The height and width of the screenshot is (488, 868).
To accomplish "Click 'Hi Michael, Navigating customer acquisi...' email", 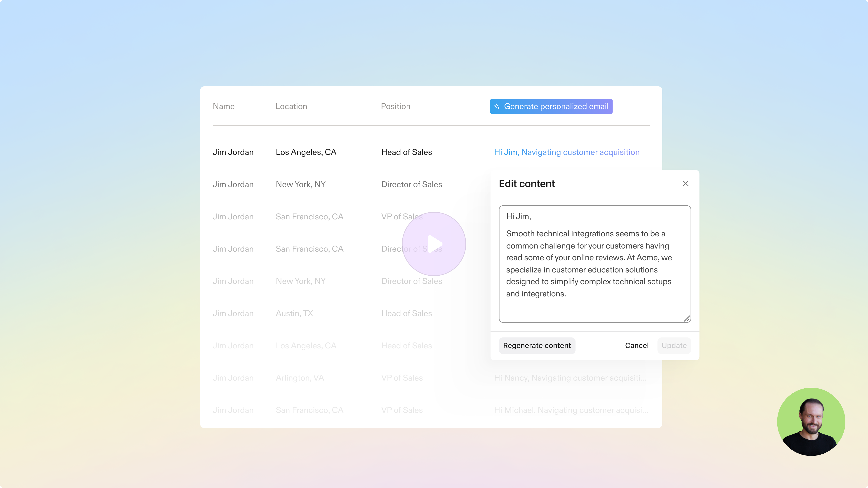I will click(x=571, y=410).
